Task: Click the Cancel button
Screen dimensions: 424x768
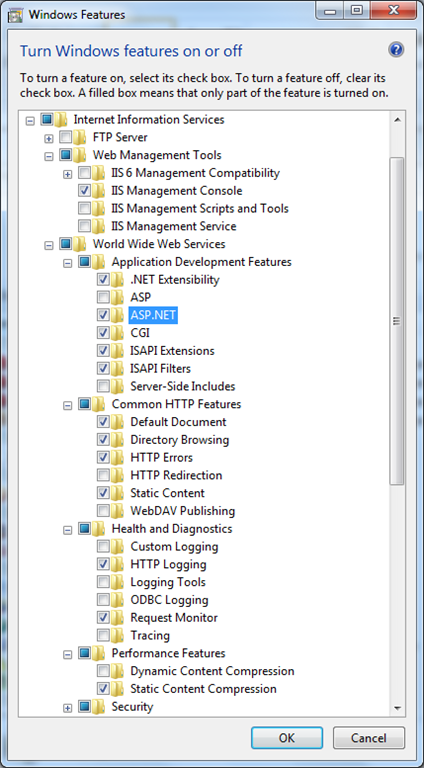Action: pyautogui.click(x=369, y=738)
